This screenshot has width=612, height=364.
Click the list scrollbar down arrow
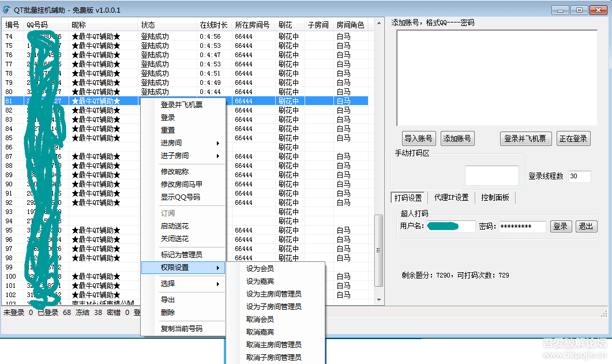pos(378,300)
